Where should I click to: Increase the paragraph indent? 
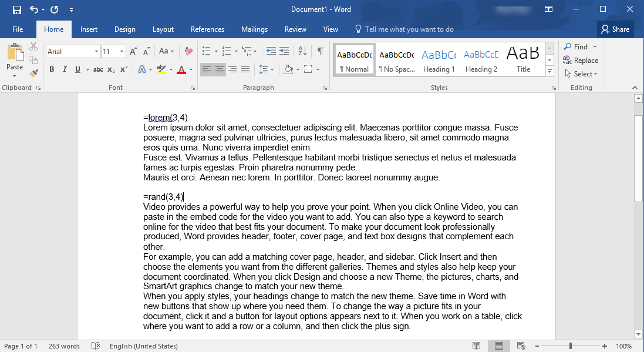pos(284,51)
